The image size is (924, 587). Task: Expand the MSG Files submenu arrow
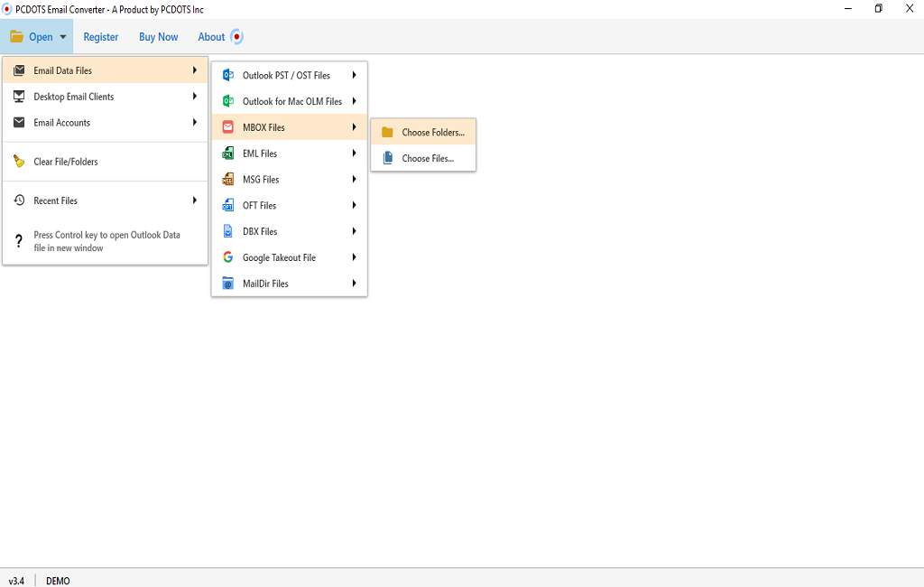pos(354,180)
